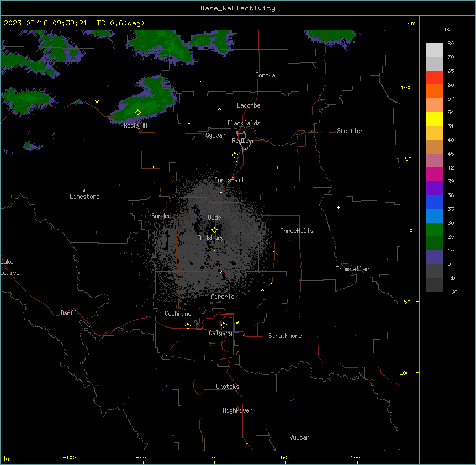The width and height of the screenshot is (476, 465).
Task: Click the Vulcan label
Action: [300, 437]
